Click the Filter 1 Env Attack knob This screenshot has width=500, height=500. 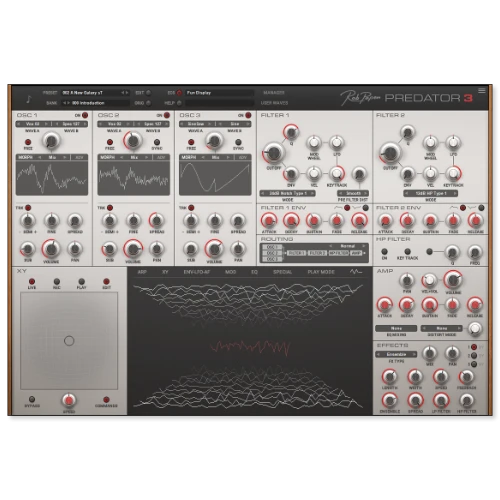click(269, 221)
